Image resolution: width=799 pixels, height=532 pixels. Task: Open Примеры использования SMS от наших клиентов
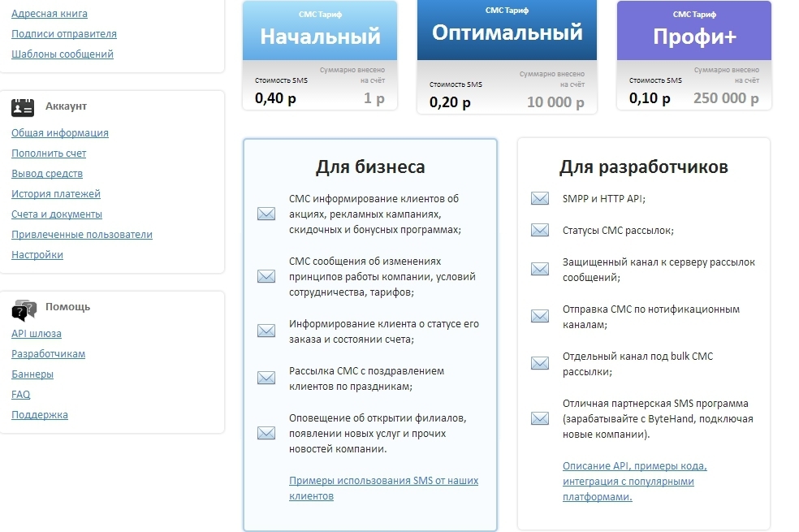click(384, 488)
